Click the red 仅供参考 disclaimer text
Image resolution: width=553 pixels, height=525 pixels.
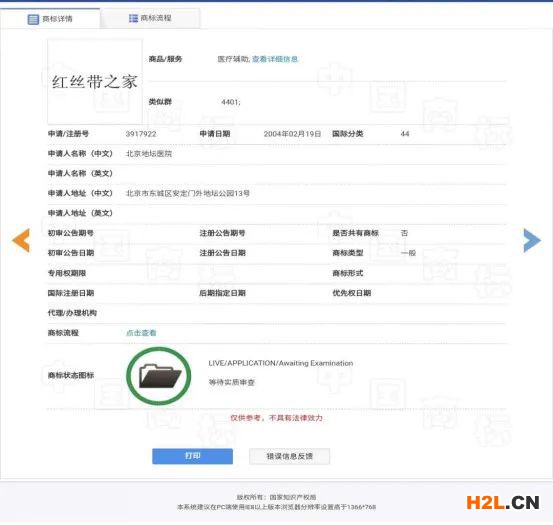tap(276, 418)
